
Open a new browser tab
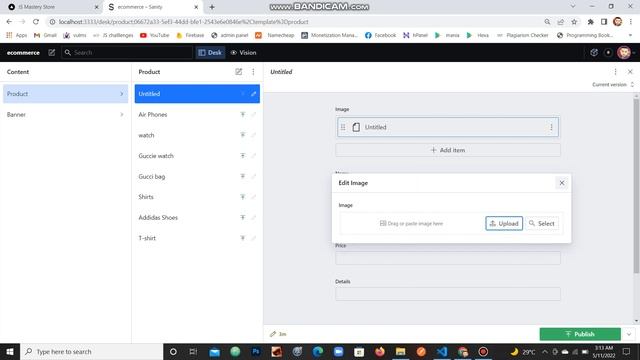point(212,7)
